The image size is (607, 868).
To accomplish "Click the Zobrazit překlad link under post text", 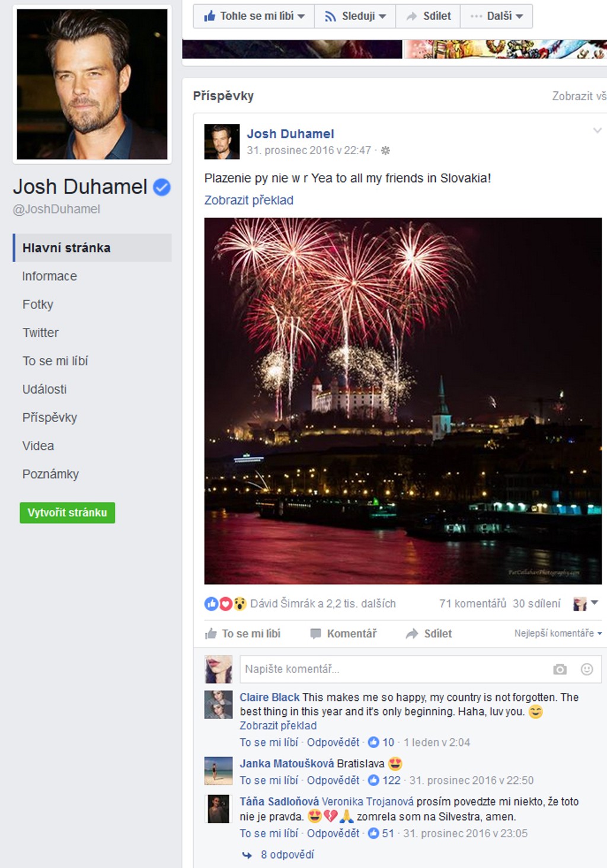I will tap(249, 200).
